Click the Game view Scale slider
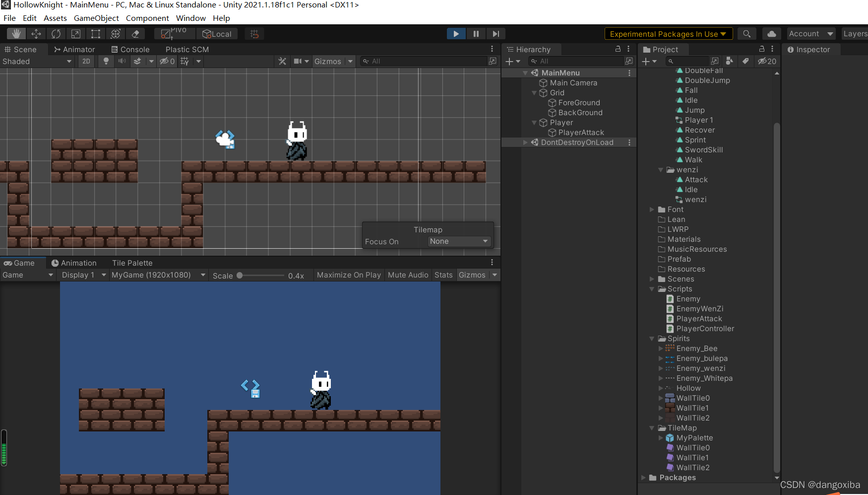This screenshot has height=495, width=868. (260, 275)
